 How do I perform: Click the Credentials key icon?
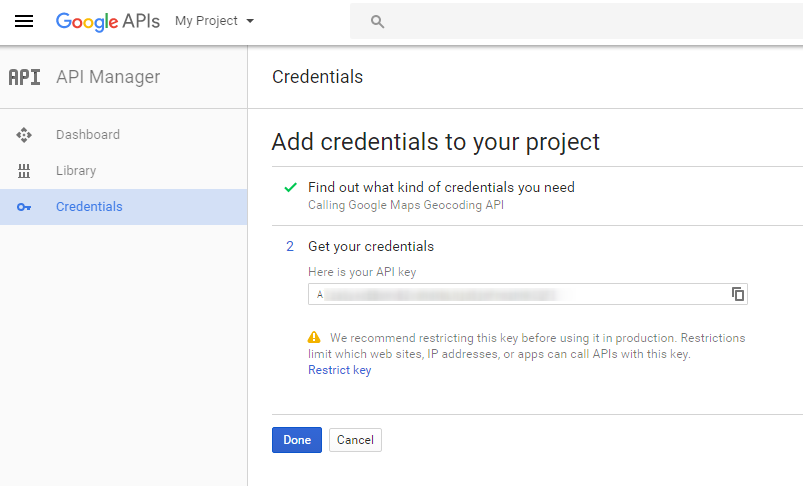pyautogui.click(x=24, y=207)
